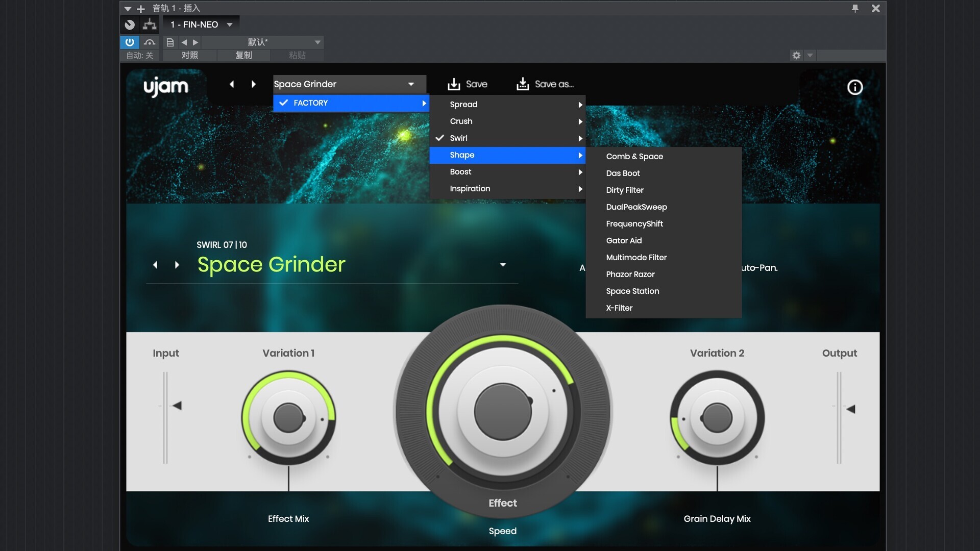980x551 pixels.
Task: Choose the X-Filter preset
Action: pyautogui.click(x=664, y=308)
